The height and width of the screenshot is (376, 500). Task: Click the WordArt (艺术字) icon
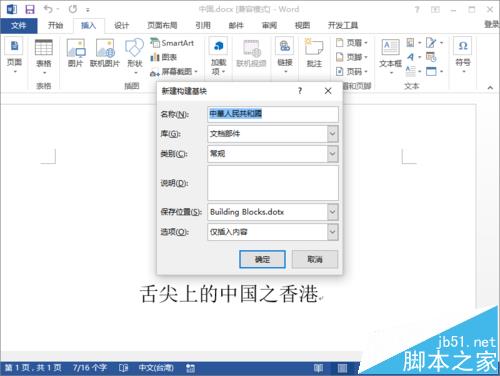414,57
